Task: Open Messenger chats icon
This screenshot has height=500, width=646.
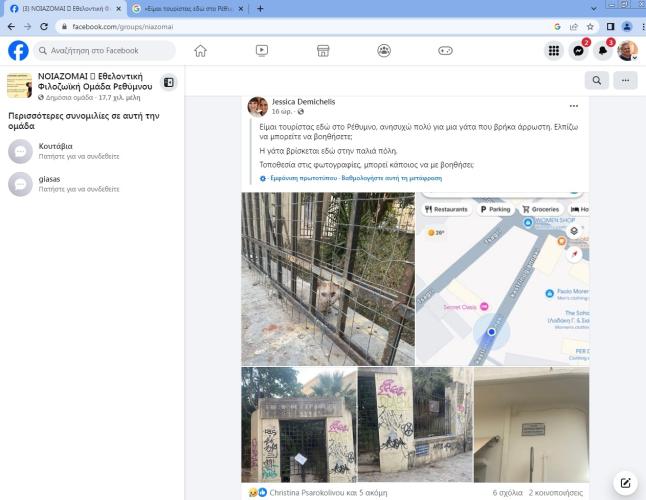Action: (579, 51)
